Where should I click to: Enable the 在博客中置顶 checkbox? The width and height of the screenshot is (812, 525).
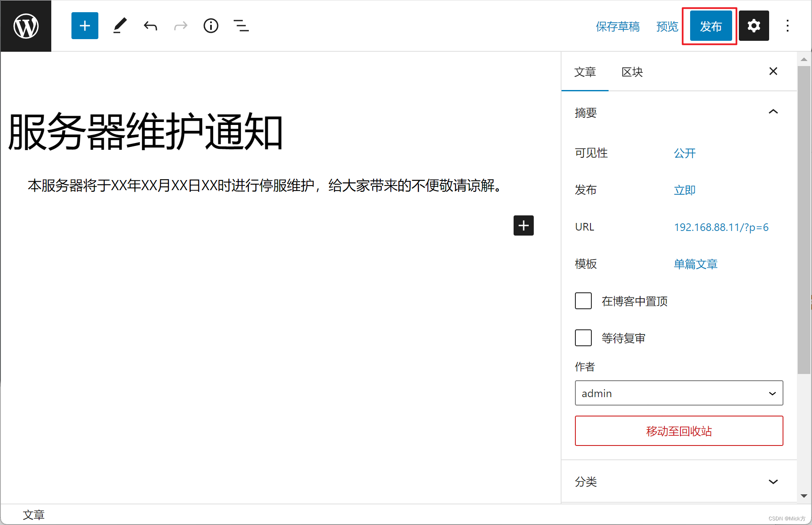pos(583,301)
